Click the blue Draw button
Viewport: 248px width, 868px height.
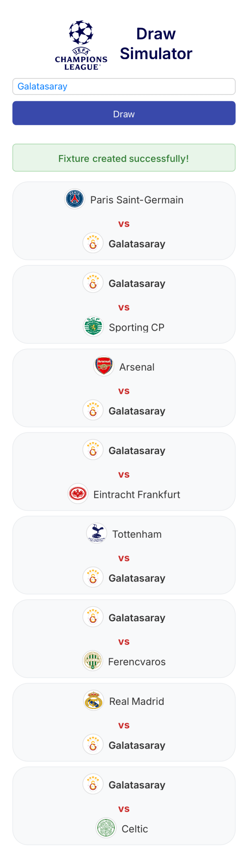pos(124,113)
